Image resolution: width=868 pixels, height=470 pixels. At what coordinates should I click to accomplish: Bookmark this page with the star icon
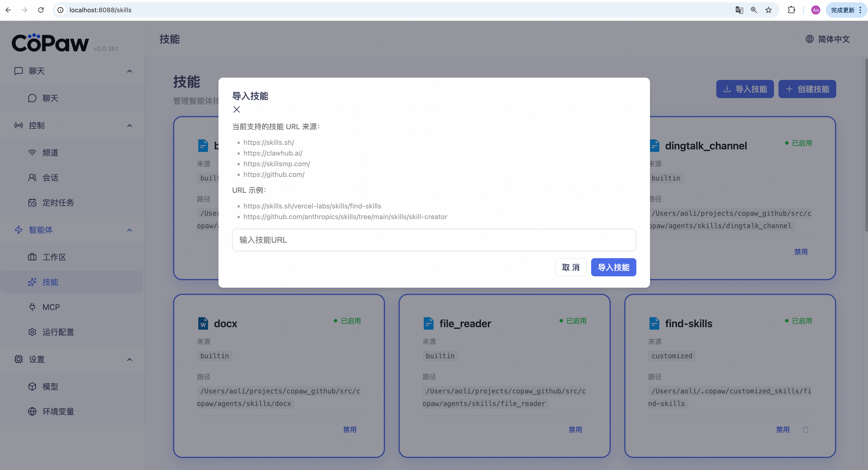click(x=769, y=10)
